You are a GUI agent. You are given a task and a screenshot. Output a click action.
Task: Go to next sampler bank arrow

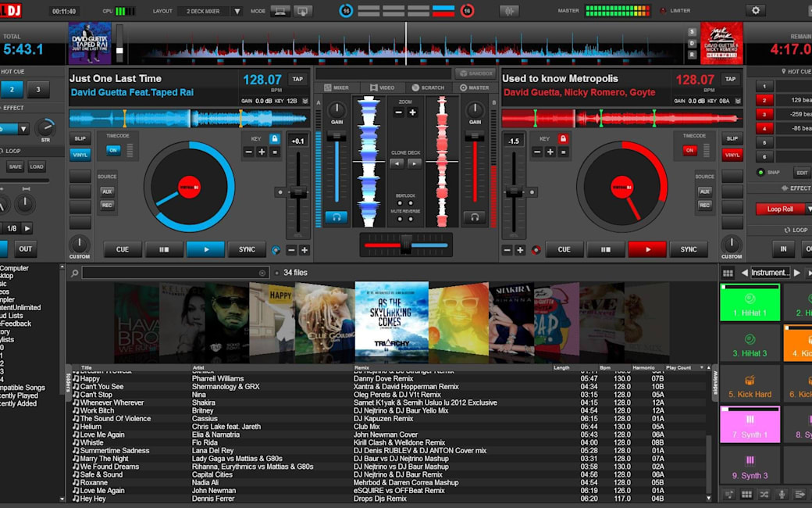pyautogui.click(x=797, y=273)
